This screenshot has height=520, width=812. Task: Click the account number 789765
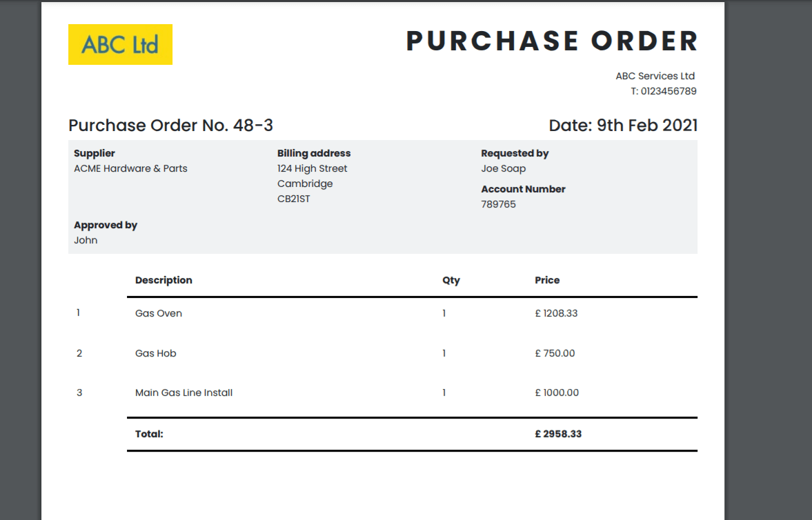[x=498, y=204]
